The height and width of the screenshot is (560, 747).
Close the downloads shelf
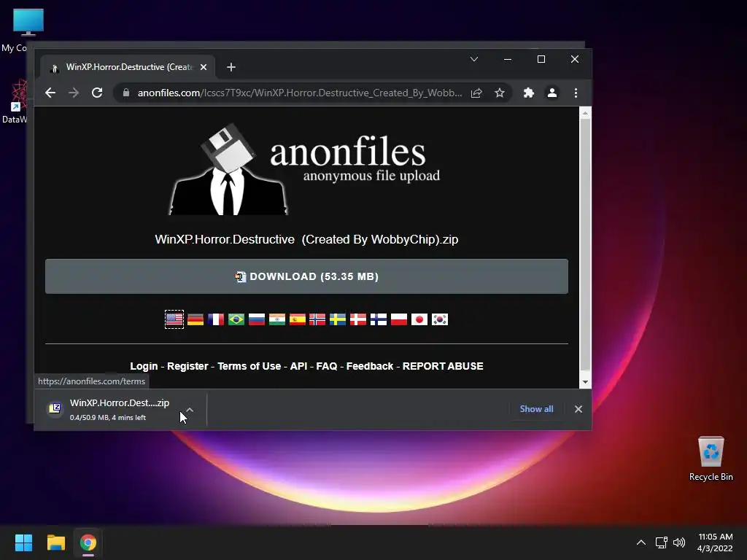[x=578, y=409]
